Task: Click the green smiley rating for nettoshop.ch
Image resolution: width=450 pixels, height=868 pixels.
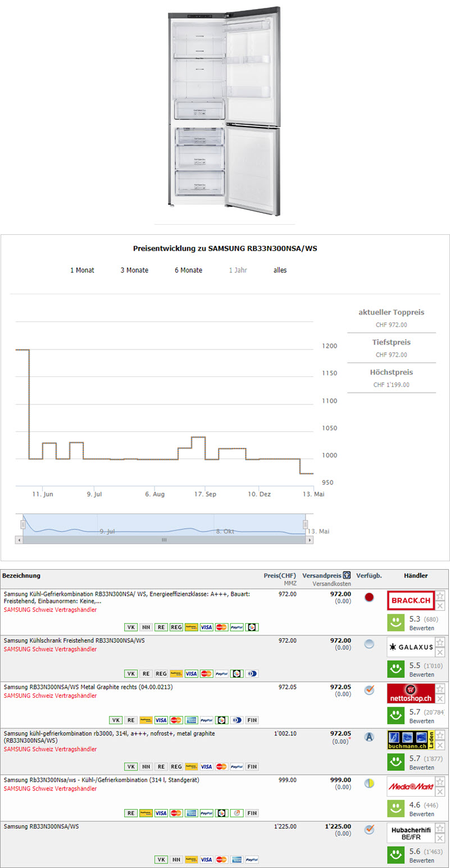Action: (x=397, y=716)
